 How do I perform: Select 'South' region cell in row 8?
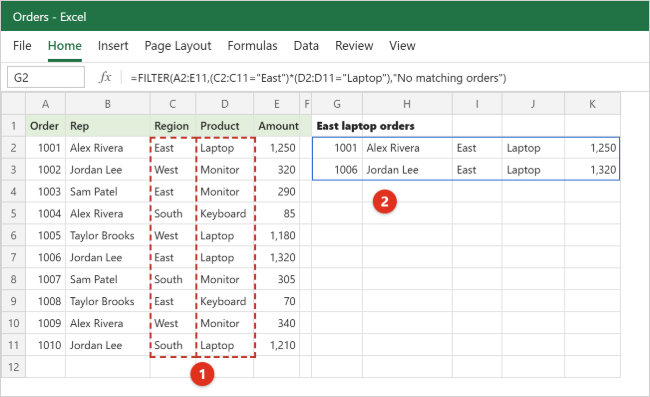coord(173,279)
